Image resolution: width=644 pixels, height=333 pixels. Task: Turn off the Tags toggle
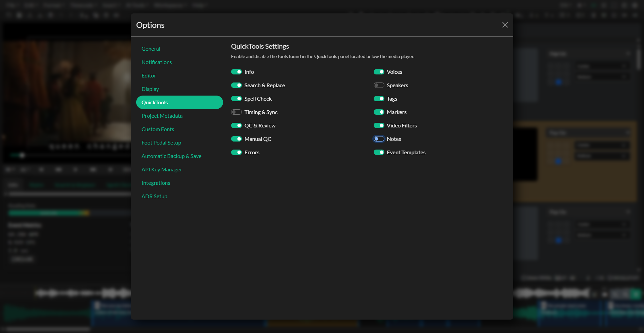pos(379,99)
